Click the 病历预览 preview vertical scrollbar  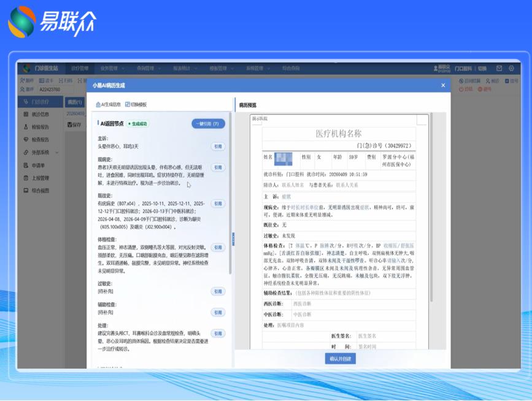pyautogui.click(x=431, y=207)
